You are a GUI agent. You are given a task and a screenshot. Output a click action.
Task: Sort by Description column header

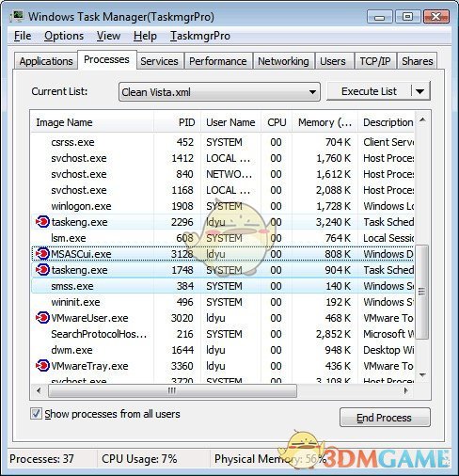coord(387,122)
